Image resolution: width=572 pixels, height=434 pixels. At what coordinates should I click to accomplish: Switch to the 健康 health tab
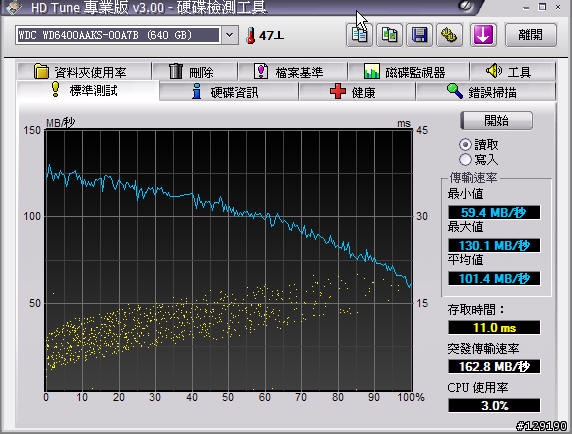coord(357,92)
